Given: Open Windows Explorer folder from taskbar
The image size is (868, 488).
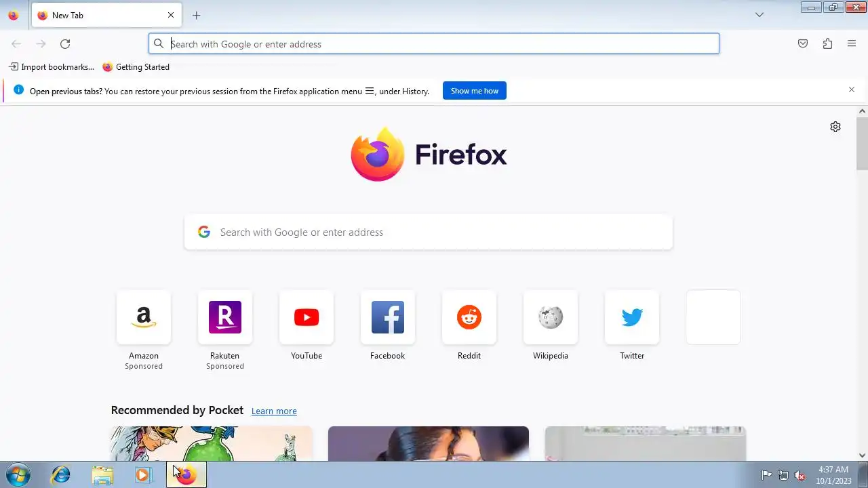Looking at the screenshot, I should tap(102, 475).
